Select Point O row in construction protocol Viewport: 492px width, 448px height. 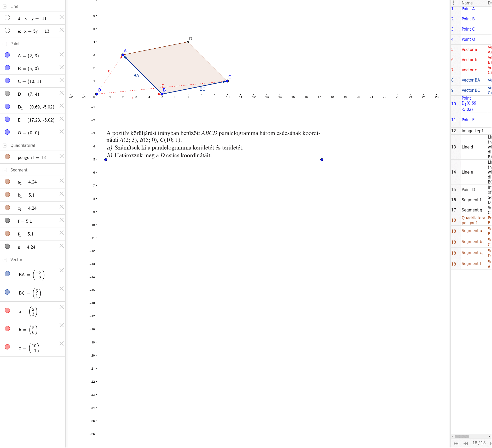pyautogui.click(x=471, y=39)
